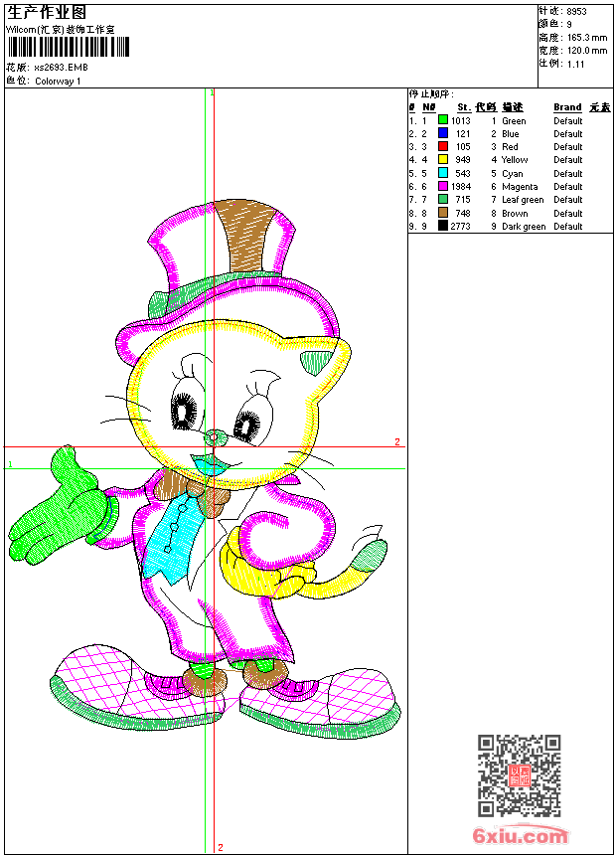Click "Default" brand in the Magenta row
Image resolution: width=616 pixels, height=855 pixels.
click(568, 187)
